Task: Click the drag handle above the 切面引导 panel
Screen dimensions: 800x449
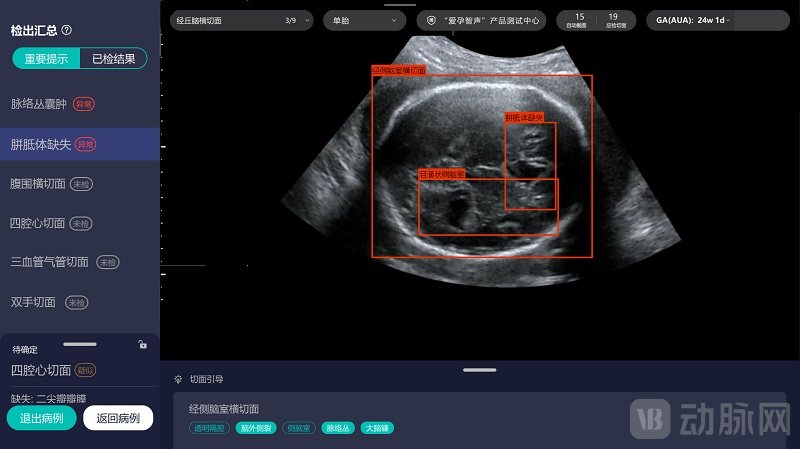Action: (479, 370)
